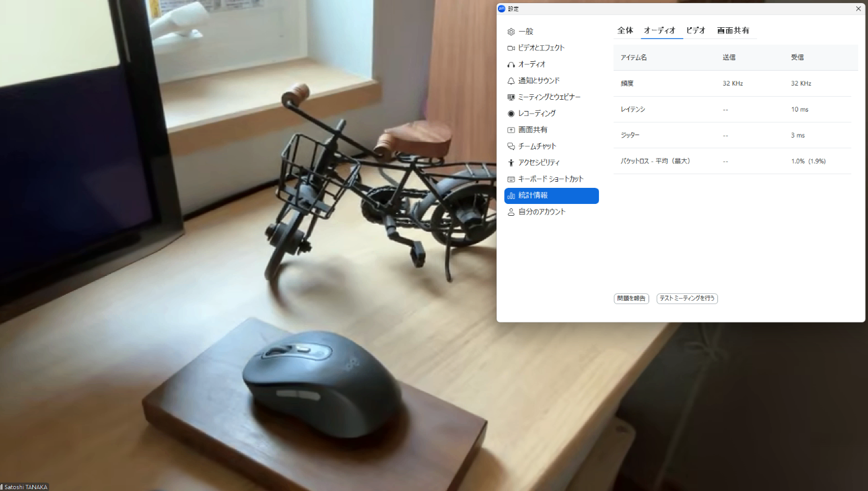Click the アイテム名 column header
The height and width of the screenshot is (491, 868).
click(x=634, y=58)
